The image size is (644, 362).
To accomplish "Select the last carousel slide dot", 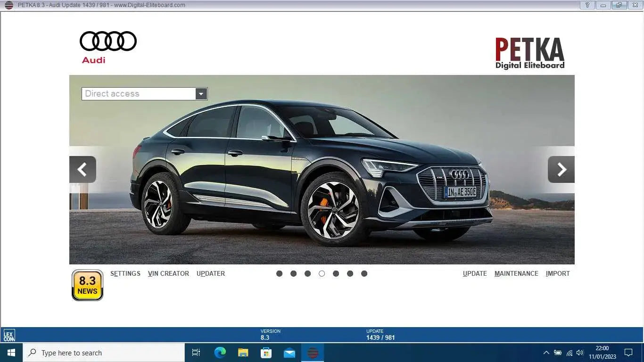I will click(364, 273).
